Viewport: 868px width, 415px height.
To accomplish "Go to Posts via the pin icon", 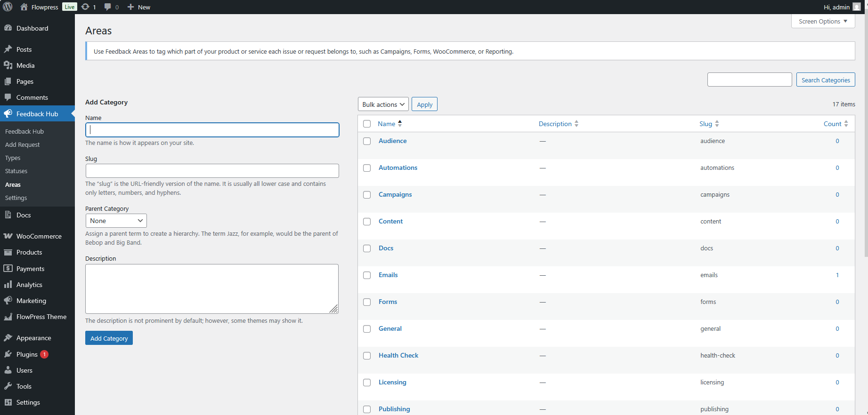I will [8, 49].
